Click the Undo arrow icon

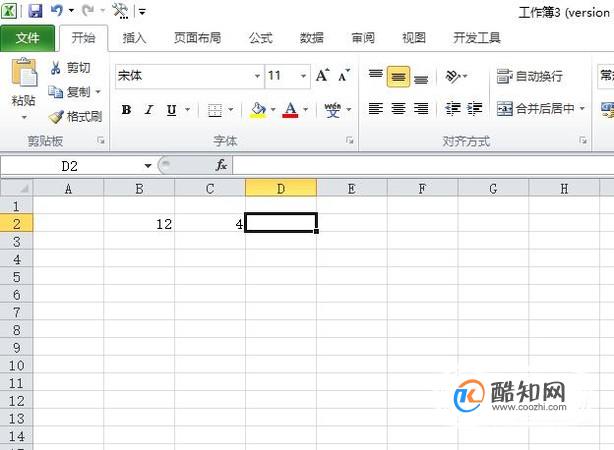[57, 11]
